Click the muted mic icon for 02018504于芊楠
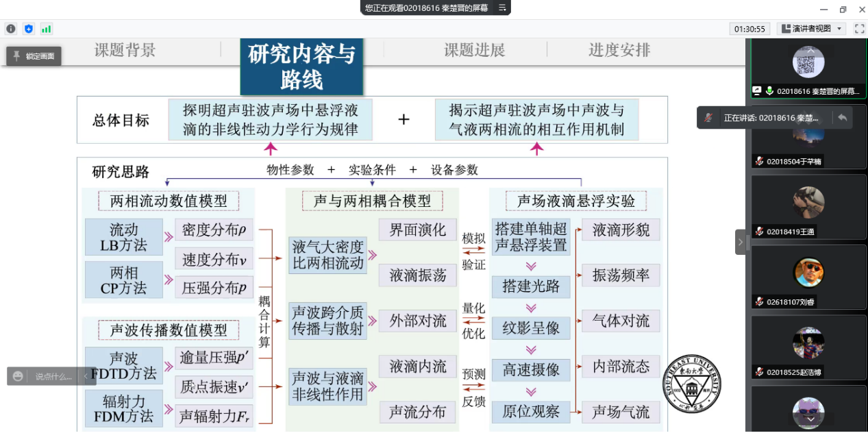The image size is (868, 433). (x=759, y=162)
